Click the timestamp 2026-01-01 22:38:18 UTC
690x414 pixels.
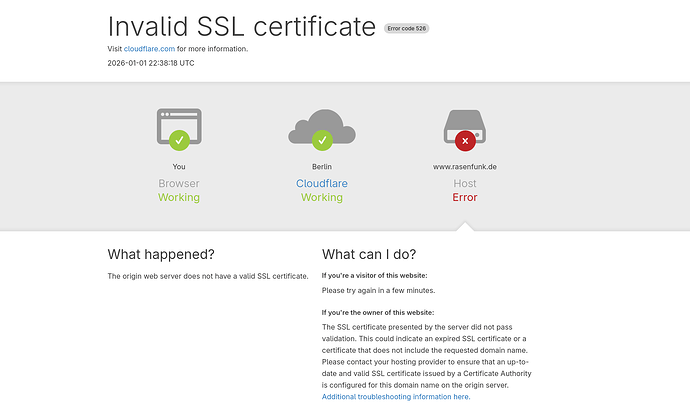pos(151,63)
